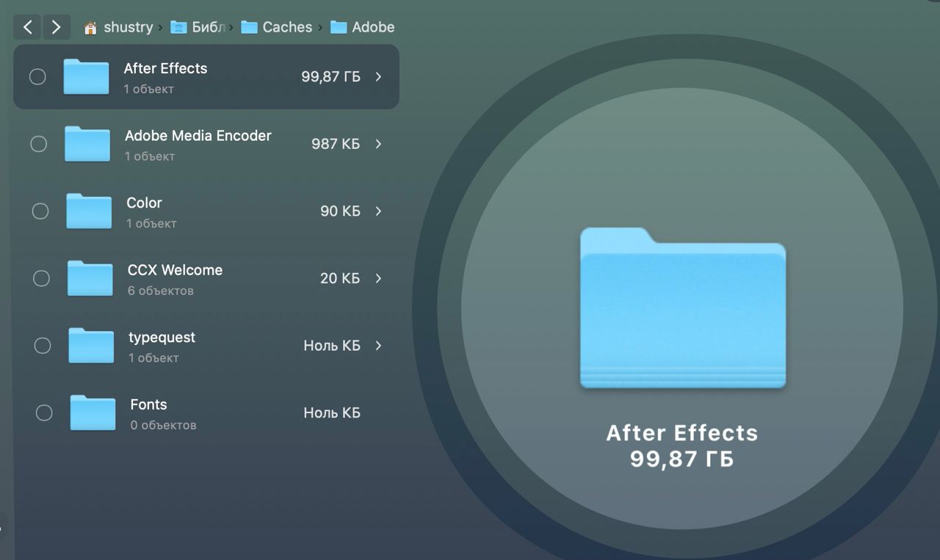Viewport: 940px width, 560px height.
Task: Click the 20 КБ size value
Action: point(340,278)
